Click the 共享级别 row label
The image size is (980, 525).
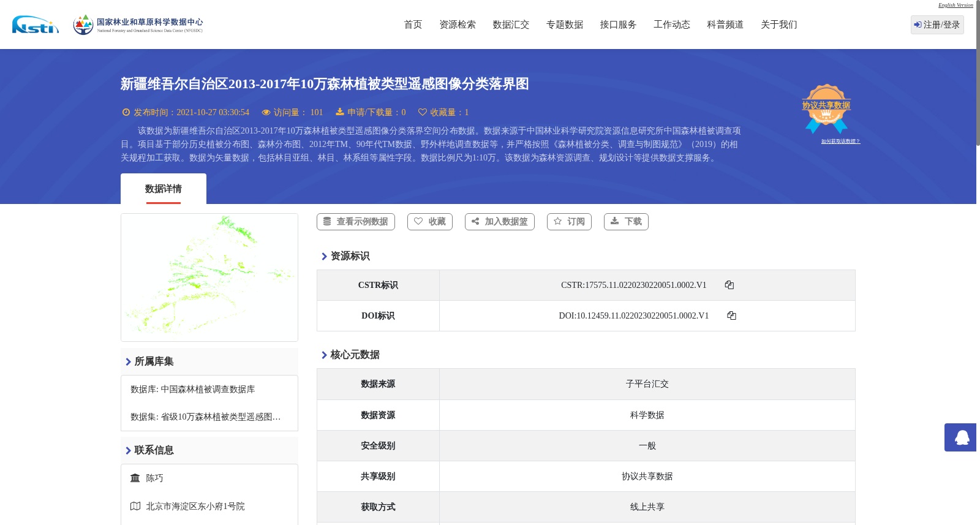click(x=378, y=477)
